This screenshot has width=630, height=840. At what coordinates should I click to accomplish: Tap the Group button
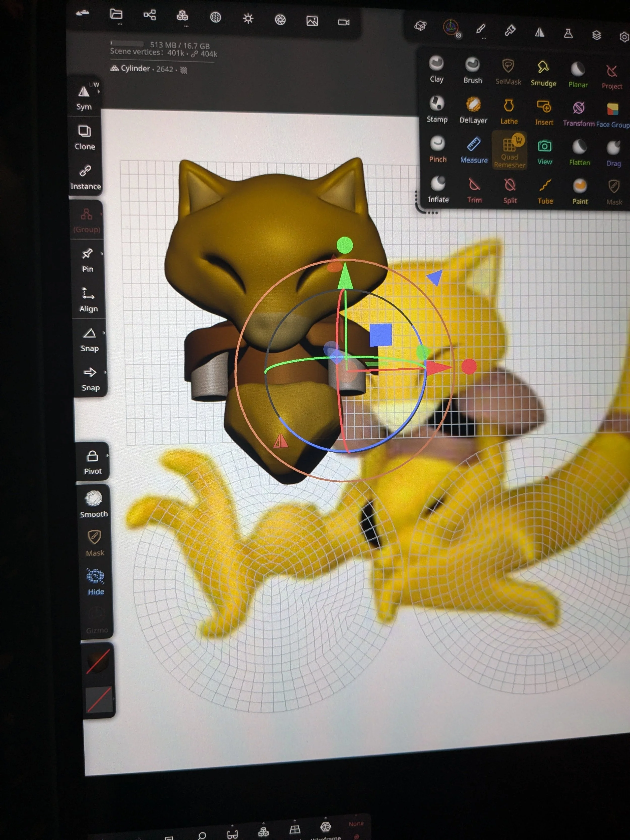coord(87,221)
